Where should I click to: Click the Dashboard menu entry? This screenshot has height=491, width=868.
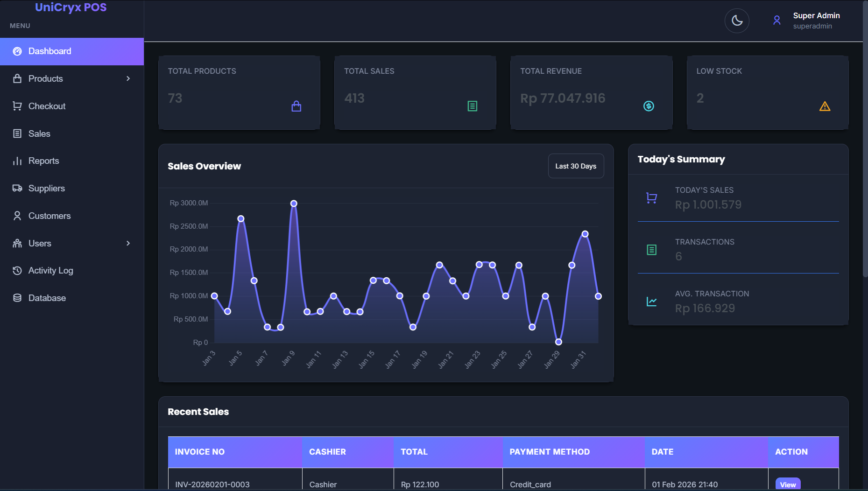[49, 51]
